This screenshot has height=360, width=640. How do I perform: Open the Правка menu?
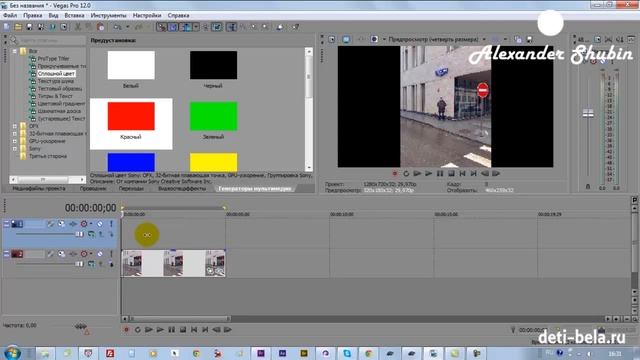(x=33, y=16)
